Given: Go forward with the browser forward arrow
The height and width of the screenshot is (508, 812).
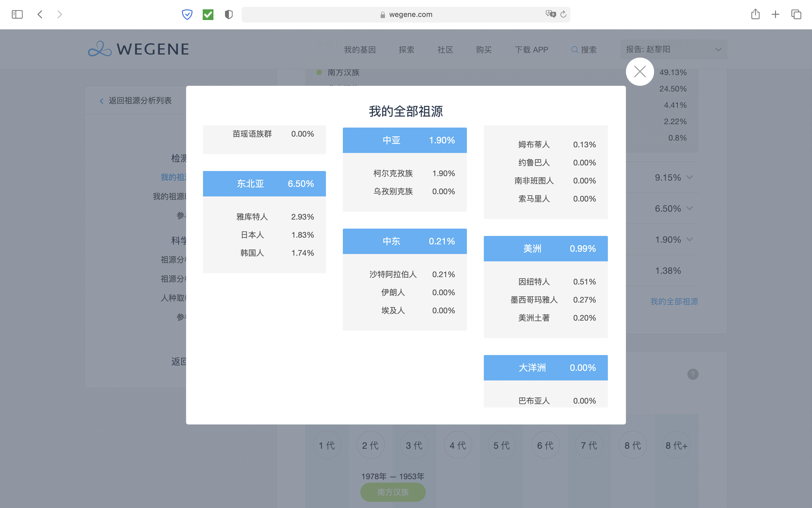Looking at the screenshot, I should [59, 14].
